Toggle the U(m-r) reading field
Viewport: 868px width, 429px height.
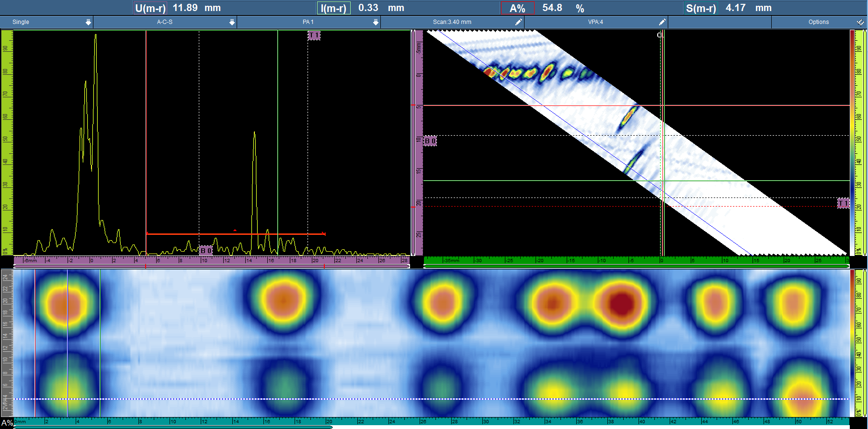150,8
